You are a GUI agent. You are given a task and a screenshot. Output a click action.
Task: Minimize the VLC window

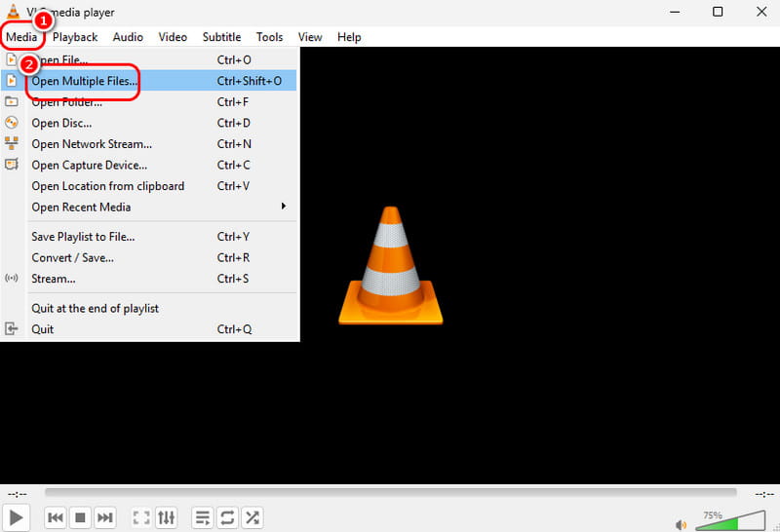click(675, 12)
